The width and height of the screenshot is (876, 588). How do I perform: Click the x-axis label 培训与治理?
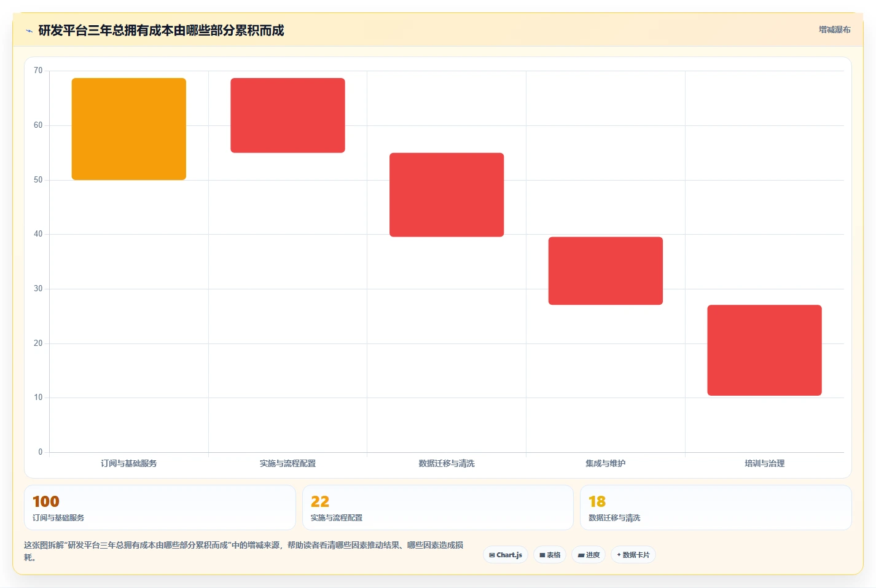tap(764, 463)
